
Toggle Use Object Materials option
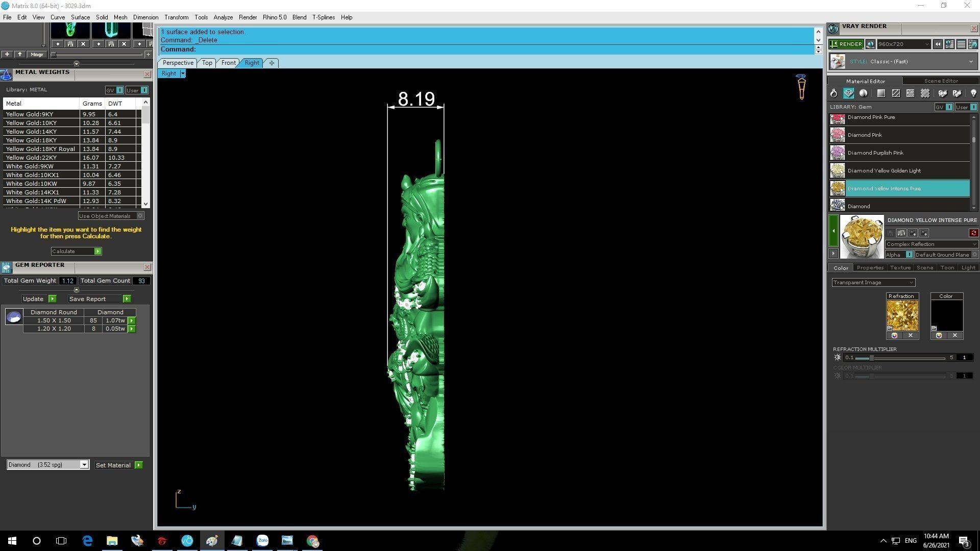140,216
